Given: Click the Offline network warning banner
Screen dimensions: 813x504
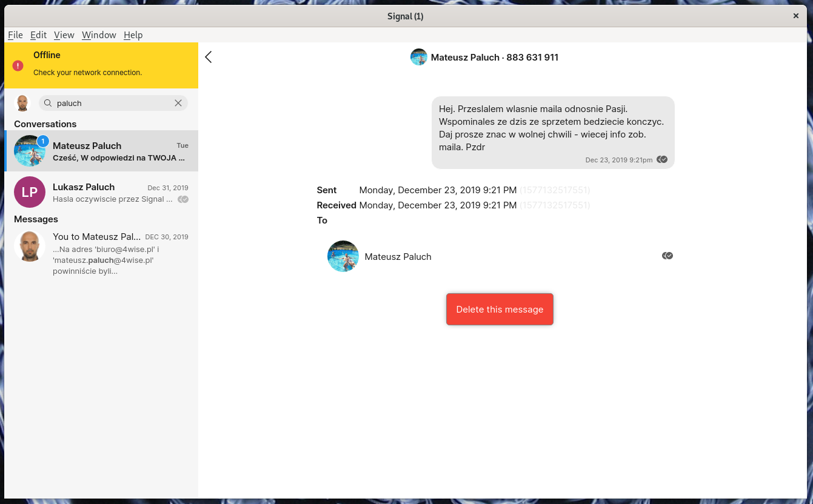Looking at the screenshot, I should coord(101,65).
